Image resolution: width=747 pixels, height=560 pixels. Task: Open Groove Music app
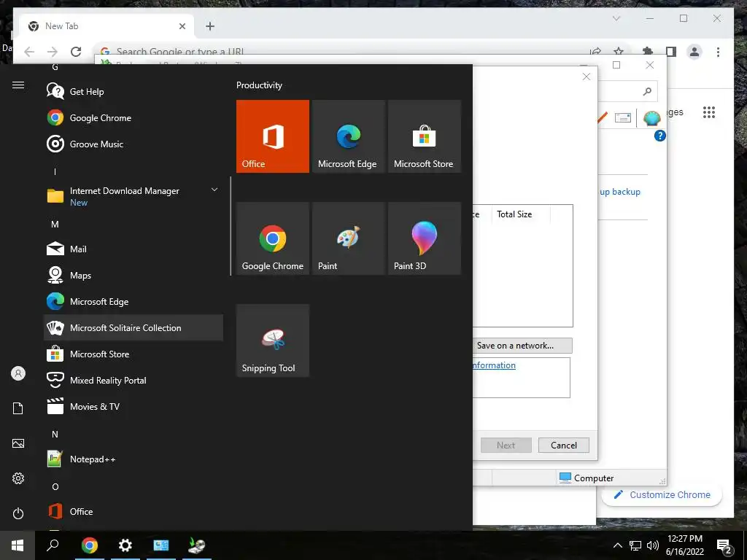133,144
